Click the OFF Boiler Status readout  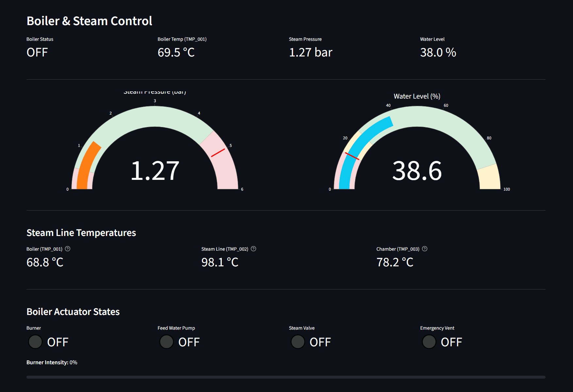37,52
